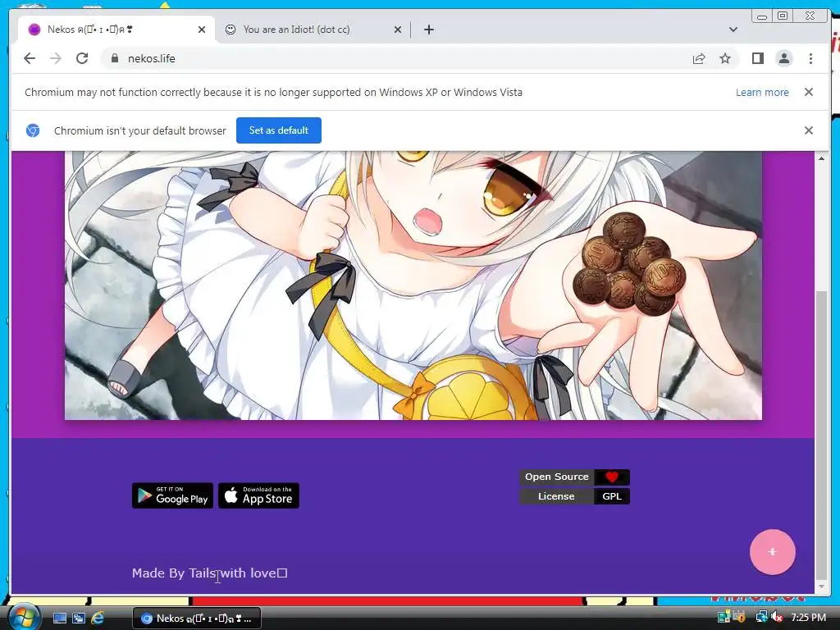
Task: Click the first system tray icon
Action: 724,617
